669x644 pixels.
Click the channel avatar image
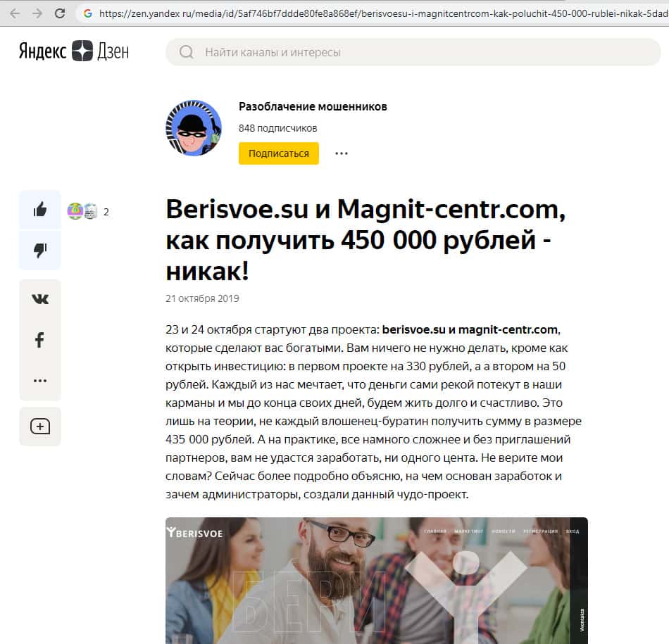194,128
